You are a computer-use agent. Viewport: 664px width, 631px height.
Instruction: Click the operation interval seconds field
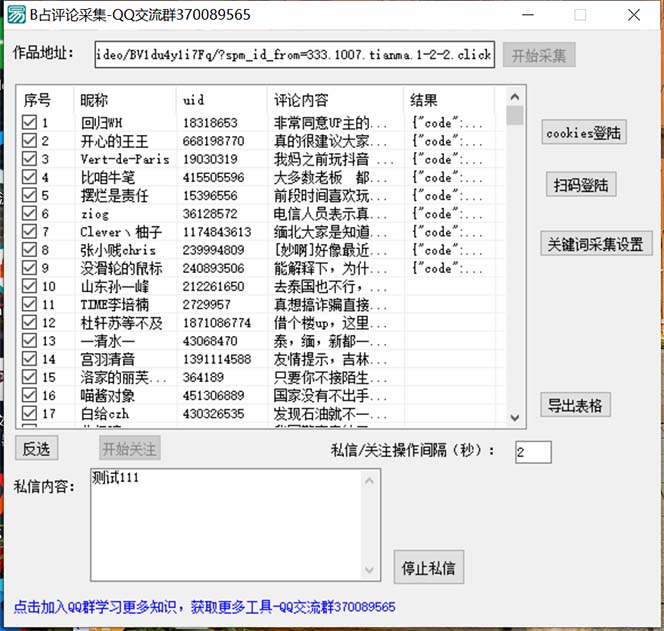533,452
